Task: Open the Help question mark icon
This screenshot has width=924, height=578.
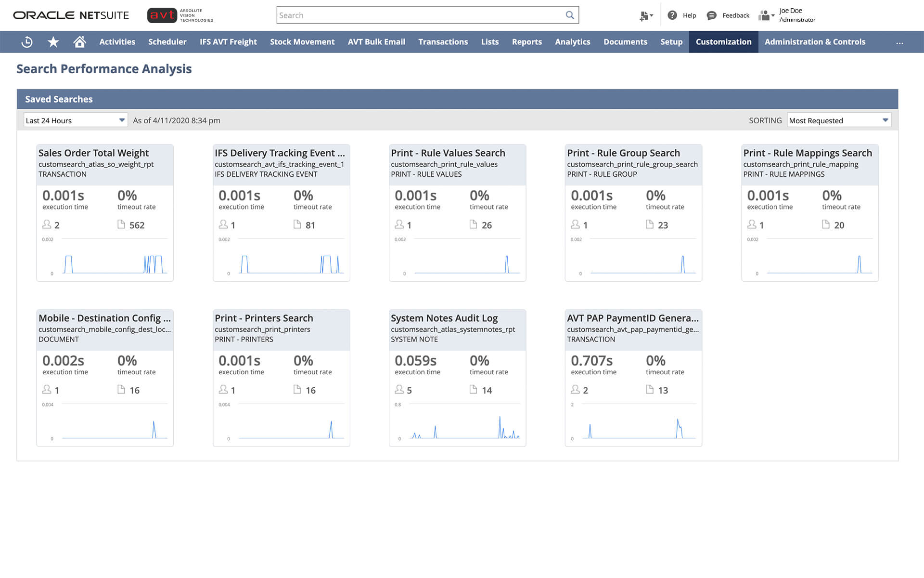Action: [x=672, y=15]
